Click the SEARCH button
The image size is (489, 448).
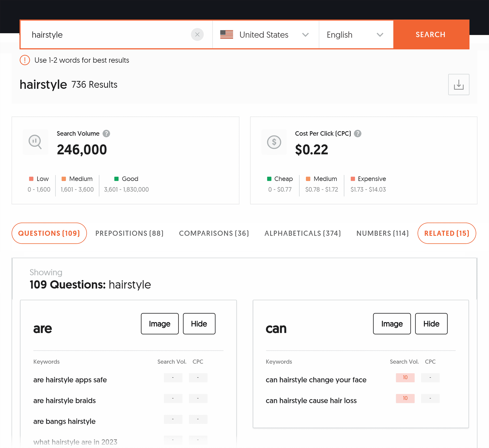click(x=431, y=34)
